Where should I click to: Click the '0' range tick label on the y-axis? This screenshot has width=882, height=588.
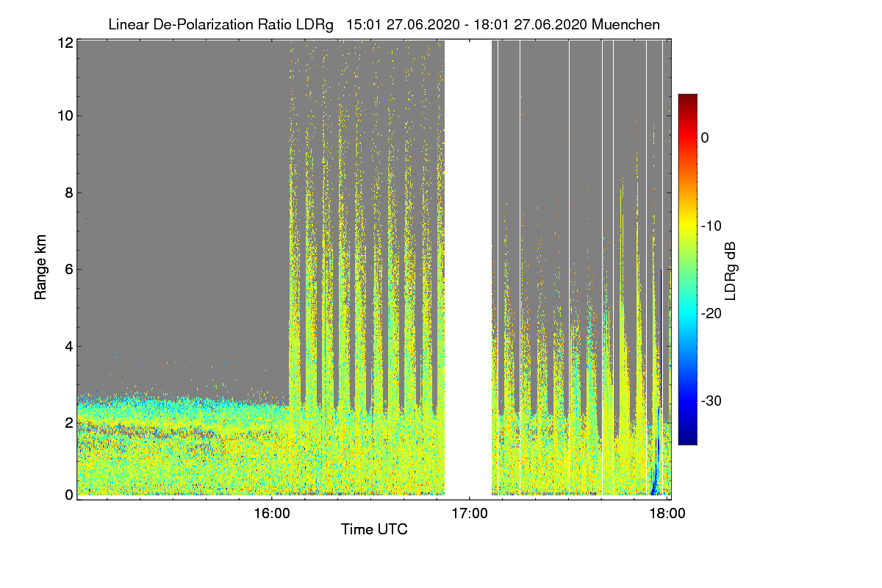69,495
